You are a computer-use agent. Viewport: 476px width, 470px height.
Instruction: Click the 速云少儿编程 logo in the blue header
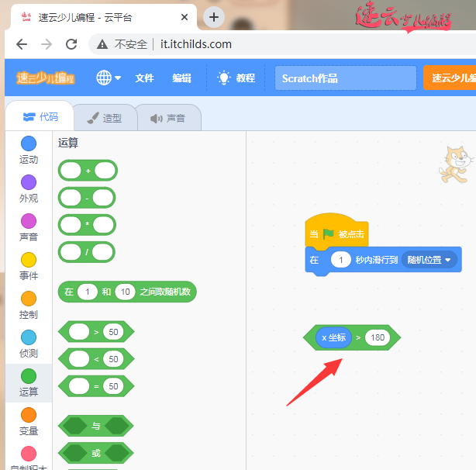(46, 78)
